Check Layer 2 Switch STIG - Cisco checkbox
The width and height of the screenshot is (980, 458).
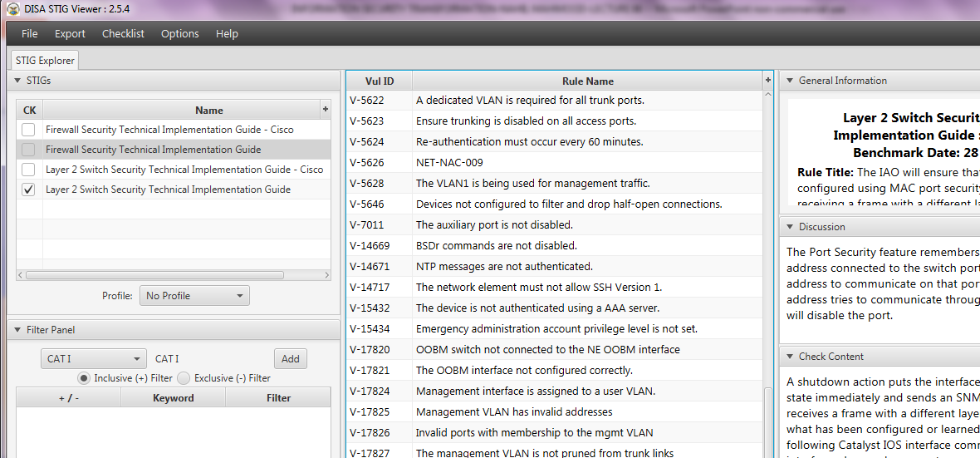click(x=28, y=170)
